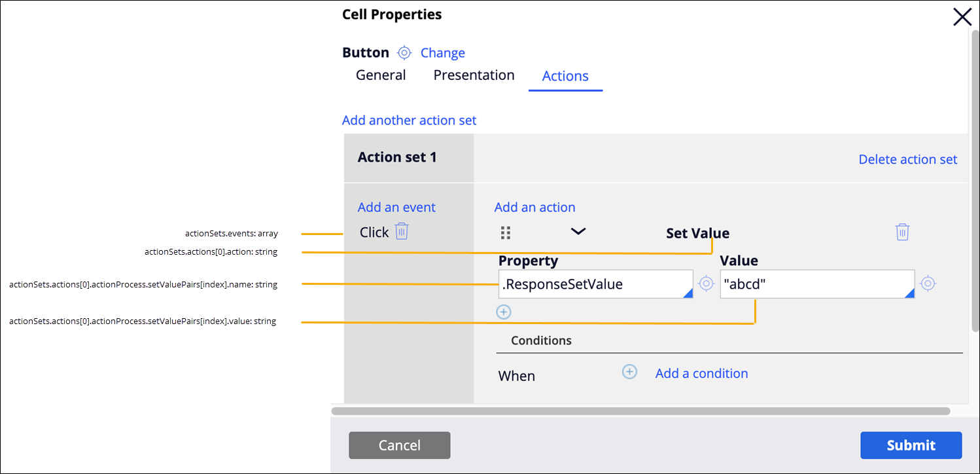Open picker target icon for Value field

928,283
